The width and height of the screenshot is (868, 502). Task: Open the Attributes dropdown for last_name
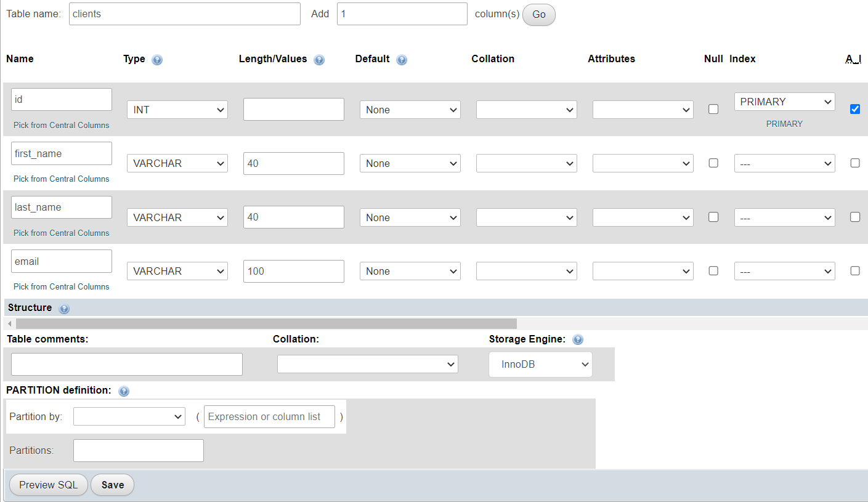point(643,217)
